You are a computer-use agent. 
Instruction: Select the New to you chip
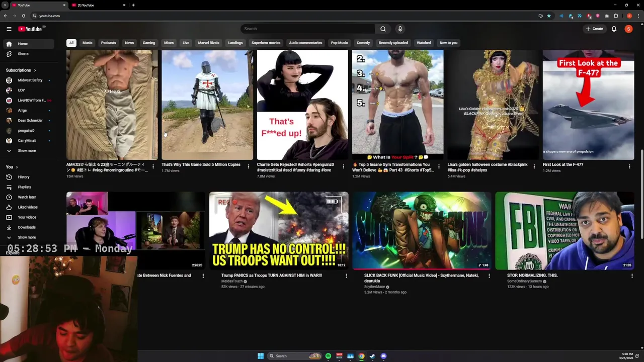pos(448,43)
